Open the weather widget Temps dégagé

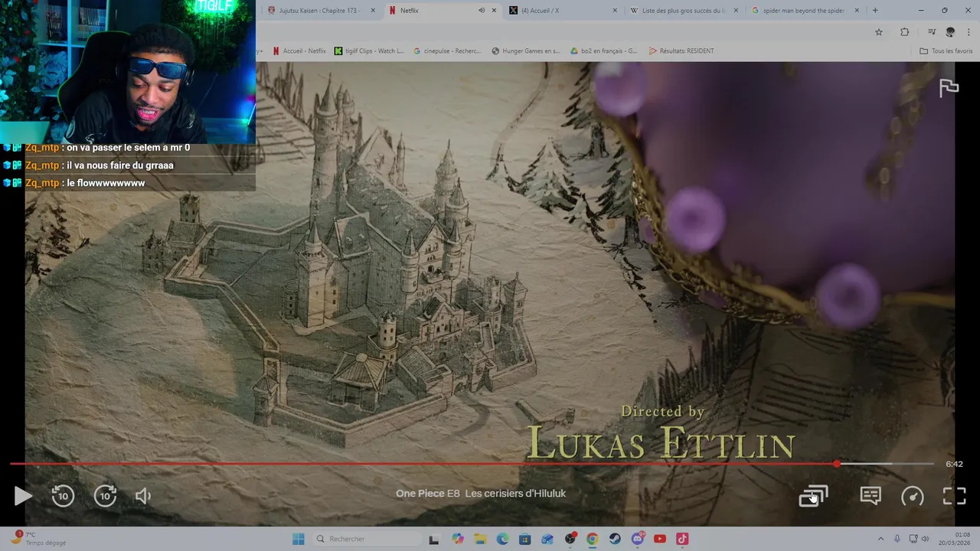pos(38,539)
